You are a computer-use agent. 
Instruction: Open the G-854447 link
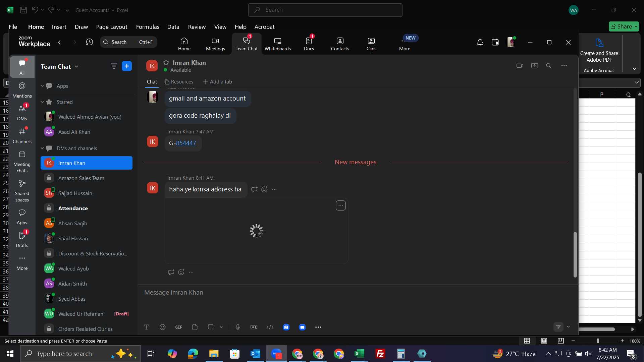tap(186, 143)
